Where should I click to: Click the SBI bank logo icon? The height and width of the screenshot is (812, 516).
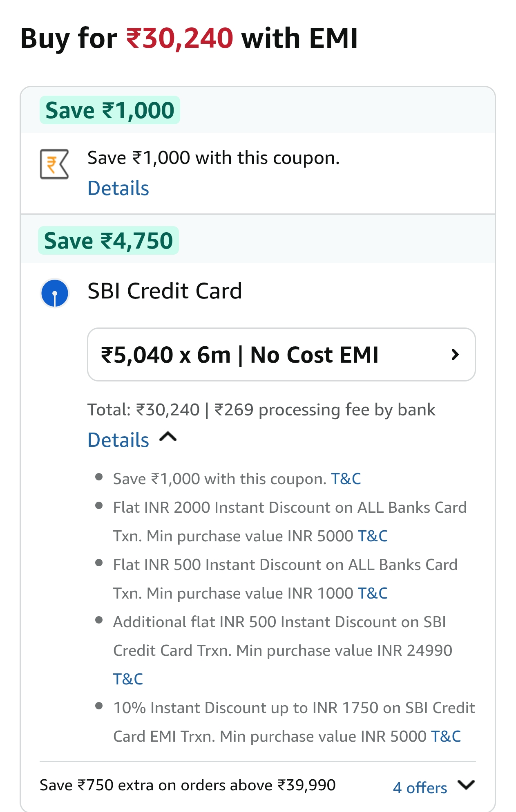pyautogui.click(x=54, y=293)
